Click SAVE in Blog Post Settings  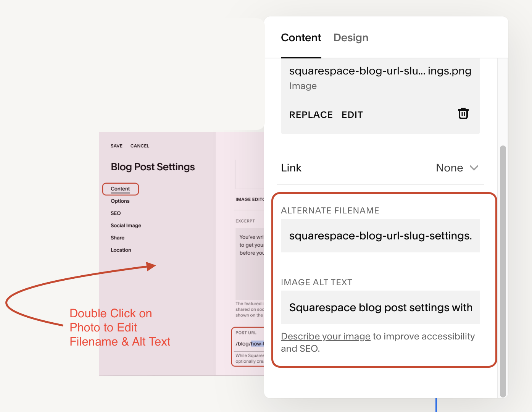point(116,146)
